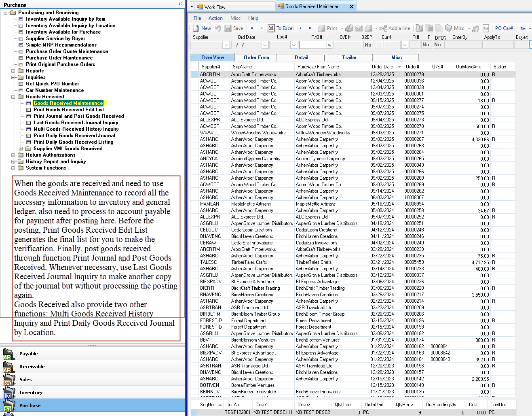Toggle the DFO? No field
This screenshot has height=416, width=532.
437,45
